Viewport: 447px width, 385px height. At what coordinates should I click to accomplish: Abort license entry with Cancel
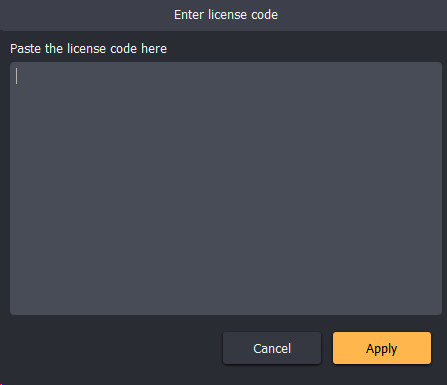272,348
